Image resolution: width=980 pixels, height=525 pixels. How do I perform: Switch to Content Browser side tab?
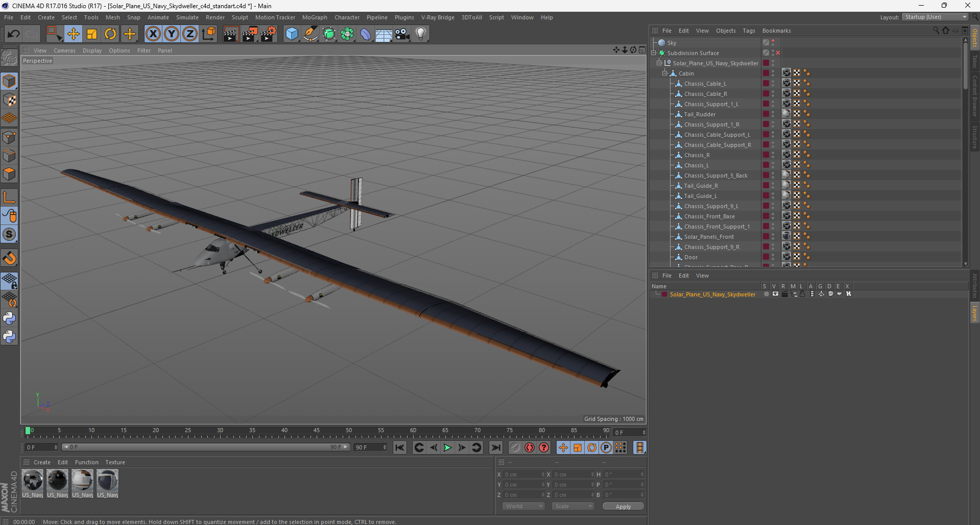click(975, 96)
